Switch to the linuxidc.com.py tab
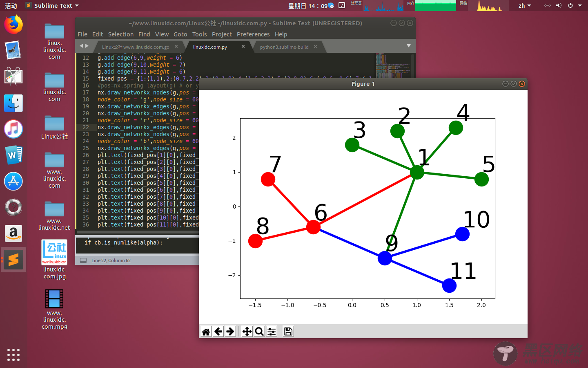588x368 pixels. click(210, 47)
